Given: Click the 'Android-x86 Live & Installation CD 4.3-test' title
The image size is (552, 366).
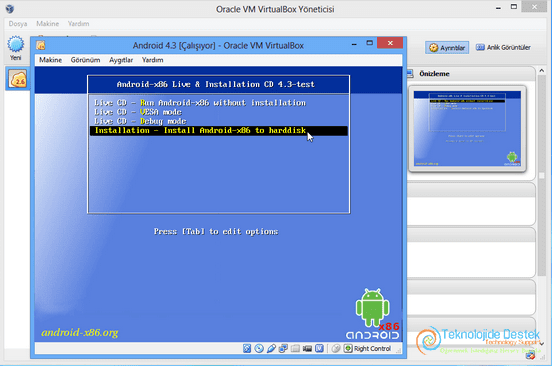Looking at the screenshot, I should point(216,84).
